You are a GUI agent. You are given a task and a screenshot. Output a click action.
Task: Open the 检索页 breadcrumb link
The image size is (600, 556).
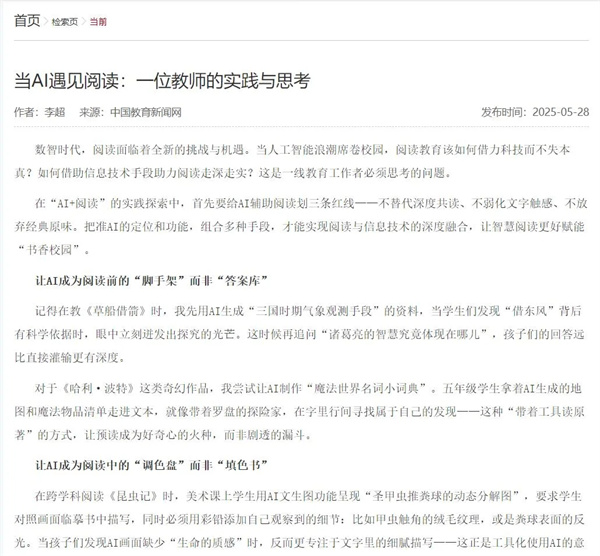65,22
